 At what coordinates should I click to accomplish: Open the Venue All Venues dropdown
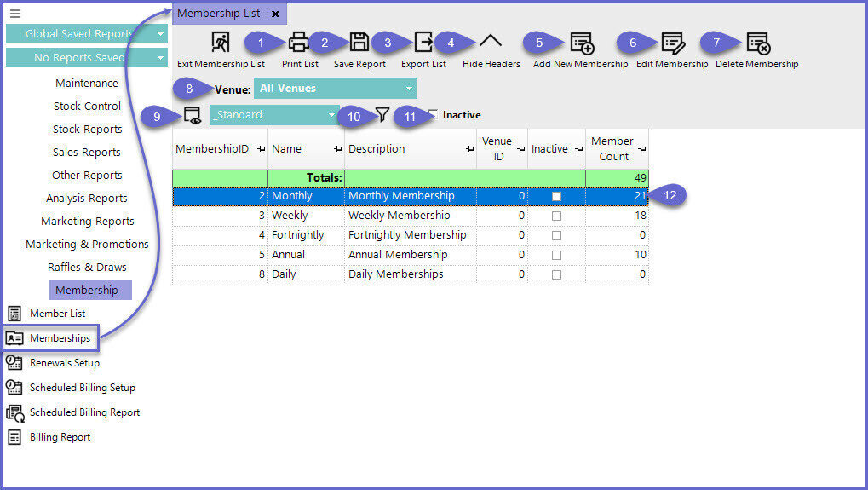335,89
